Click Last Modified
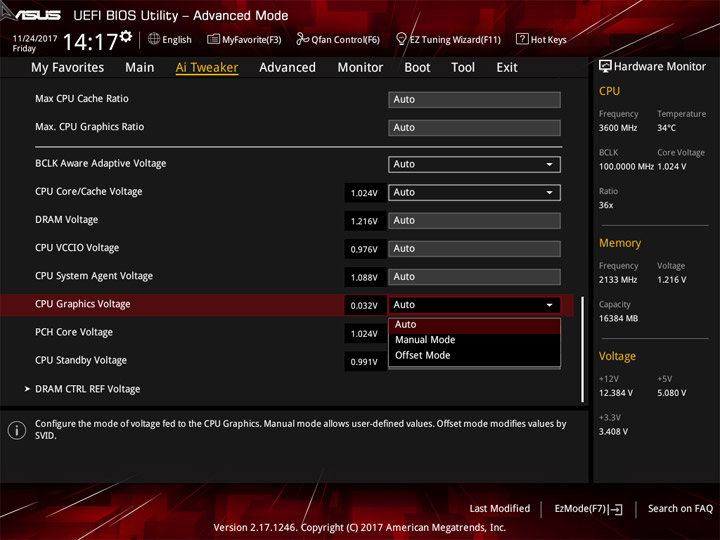Image resolution: width=720 pixels, height=540 pixels. pyautogui.click(x=500, y=509)
